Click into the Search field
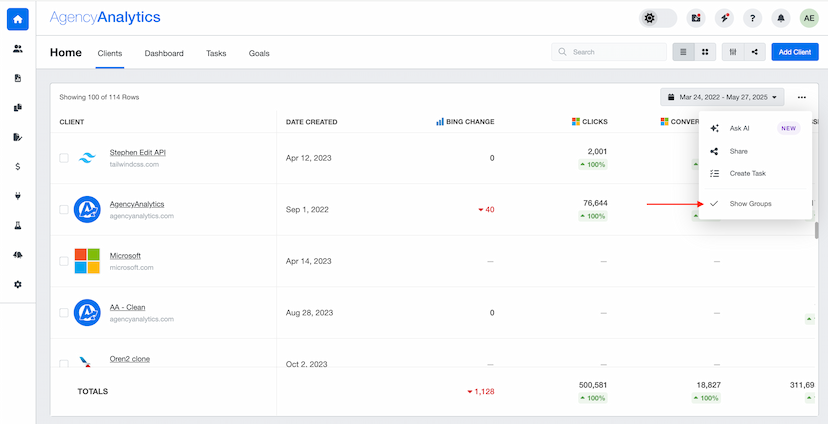 pos(609,52)
